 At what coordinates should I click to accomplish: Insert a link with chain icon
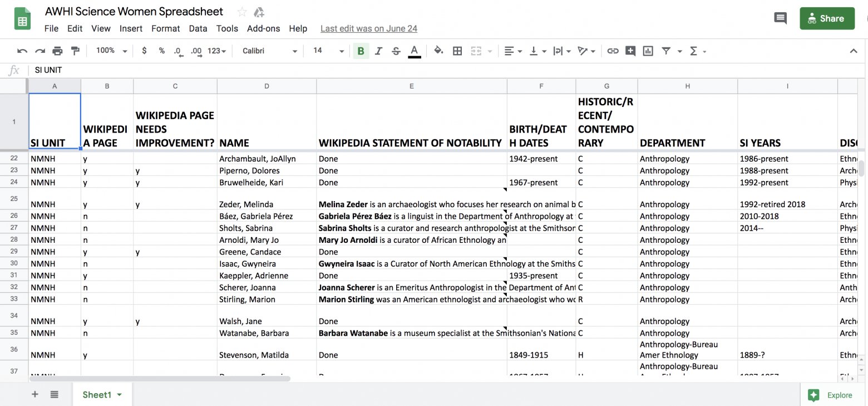613,51
